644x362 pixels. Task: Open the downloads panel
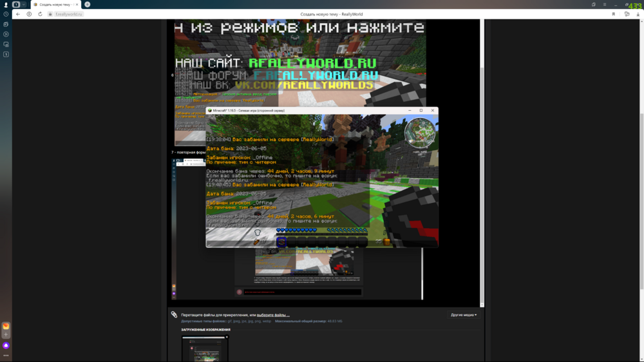coord(638,14)
